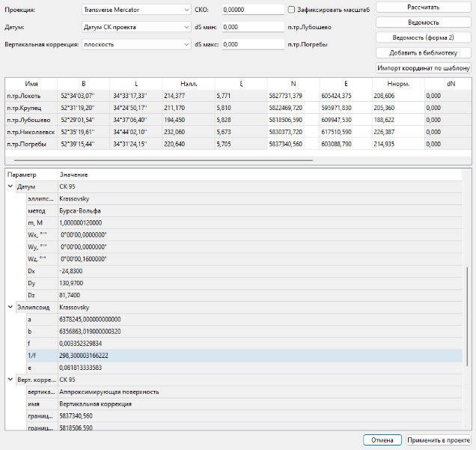The width and height of the screenshot is (476, 450).
Task: Collapse the Верт. корре... group
Action: click(10, 380)
